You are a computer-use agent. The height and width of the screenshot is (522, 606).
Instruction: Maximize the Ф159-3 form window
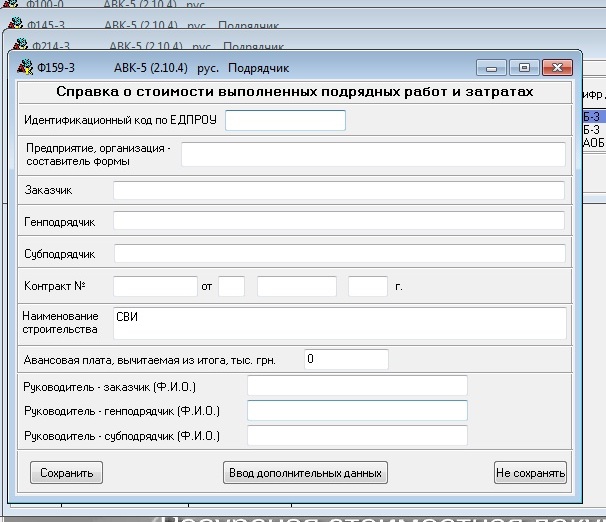click(523, 68)
